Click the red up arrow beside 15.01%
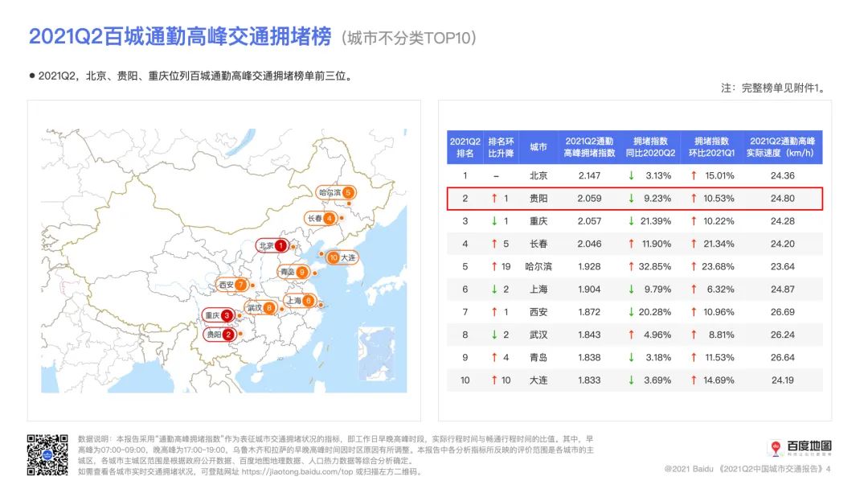This screenshot has height=489, width=868. click(x=693, y=175)
